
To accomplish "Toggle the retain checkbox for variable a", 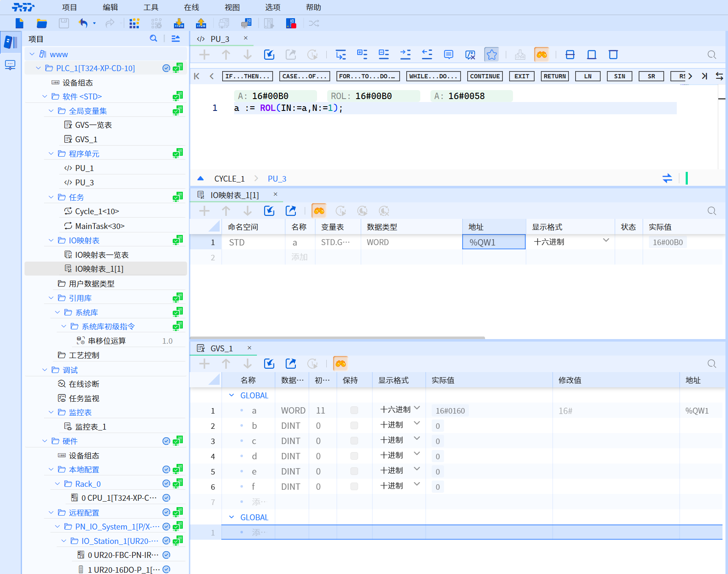I will pos(354,410).
